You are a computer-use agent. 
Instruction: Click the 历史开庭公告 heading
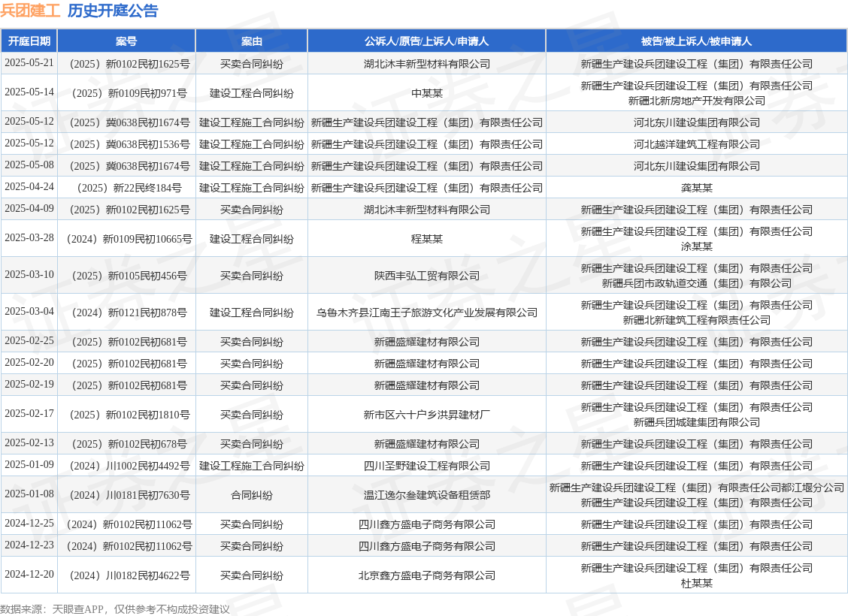point(113,11)
